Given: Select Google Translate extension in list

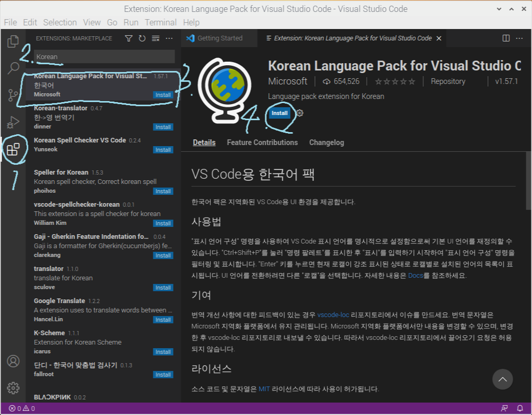Looking at the screenshot, I should click(103, 310).
